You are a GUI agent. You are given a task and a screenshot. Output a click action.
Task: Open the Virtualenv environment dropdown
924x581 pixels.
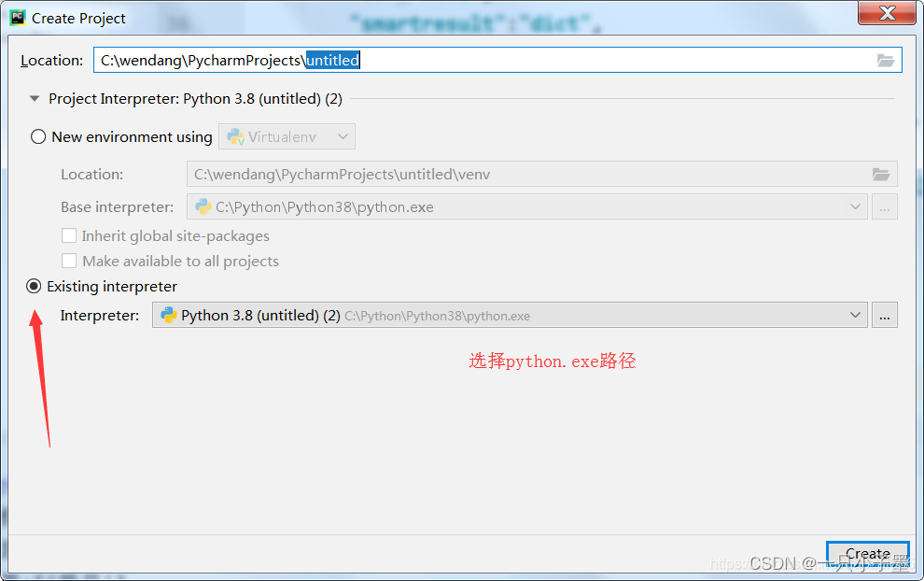(287, 137)
